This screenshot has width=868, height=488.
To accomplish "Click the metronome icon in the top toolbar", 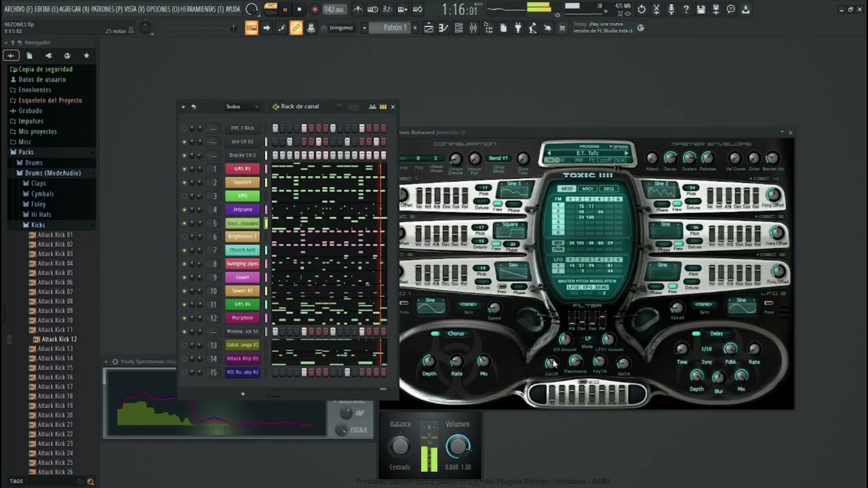I will (357, 9).
